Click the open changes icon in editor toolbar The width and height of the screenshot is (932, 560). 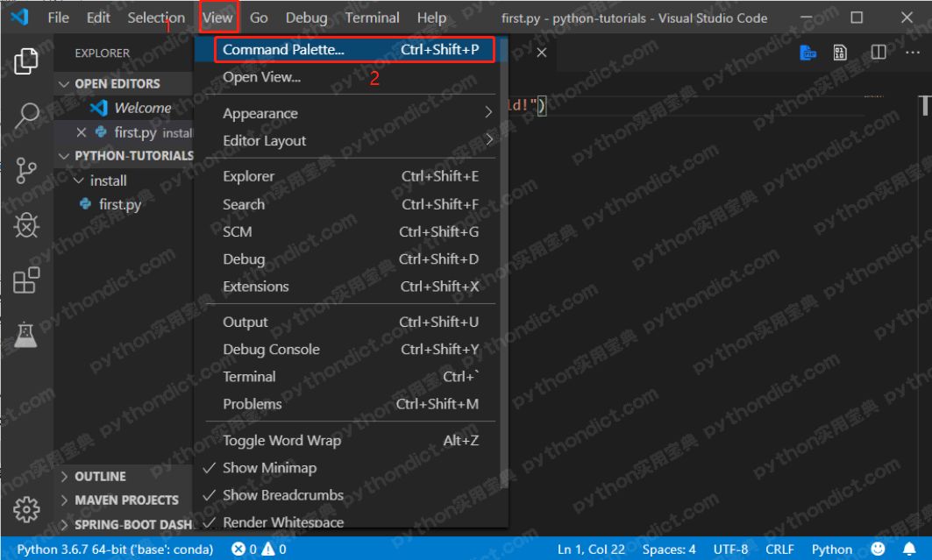click(840, 53)
